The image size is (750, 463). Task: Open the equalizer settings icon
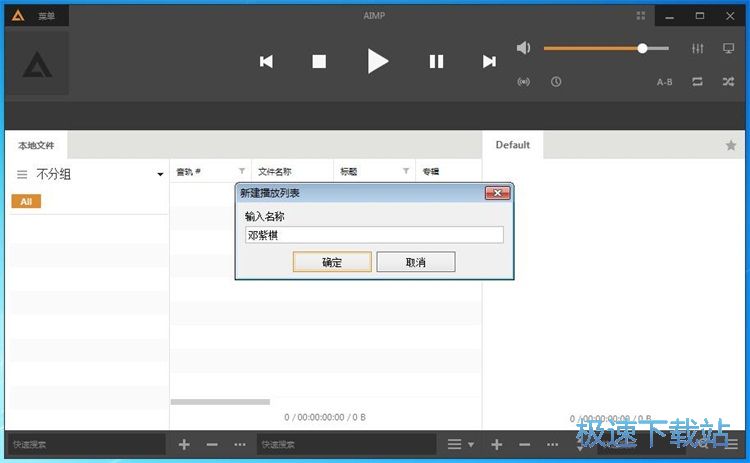coord(697,48)
